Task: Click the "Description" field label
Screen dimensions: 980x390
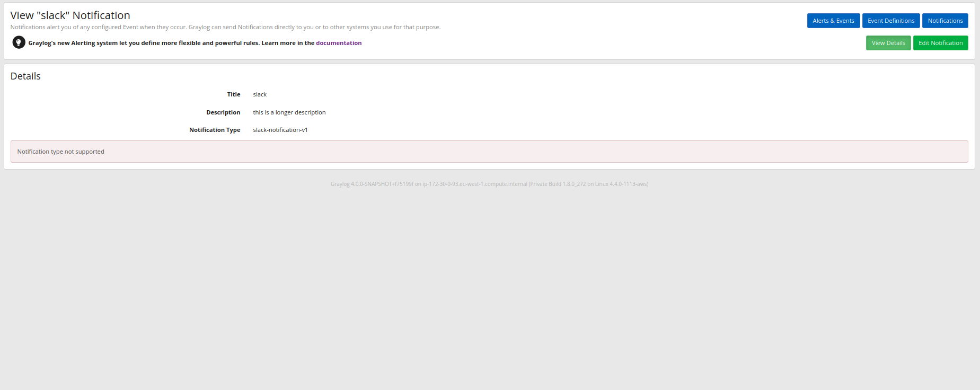Action: pyautogui.click(x=223, y=112)
